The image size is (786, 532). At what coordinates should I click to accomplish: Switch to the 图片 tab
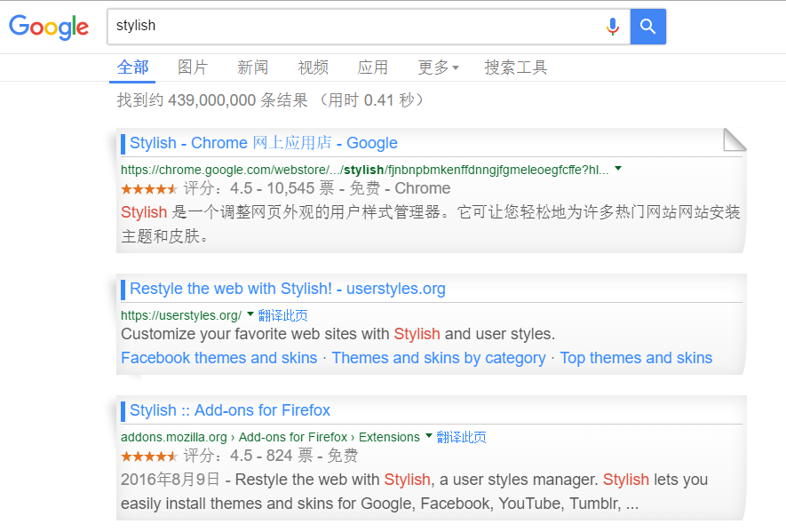[193, 67]
